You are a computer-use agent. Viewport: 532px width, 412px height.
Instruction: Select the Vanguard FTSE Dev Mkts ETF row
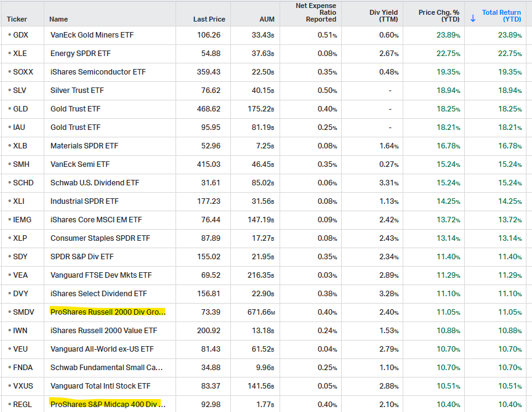click(x=266, y=275)
